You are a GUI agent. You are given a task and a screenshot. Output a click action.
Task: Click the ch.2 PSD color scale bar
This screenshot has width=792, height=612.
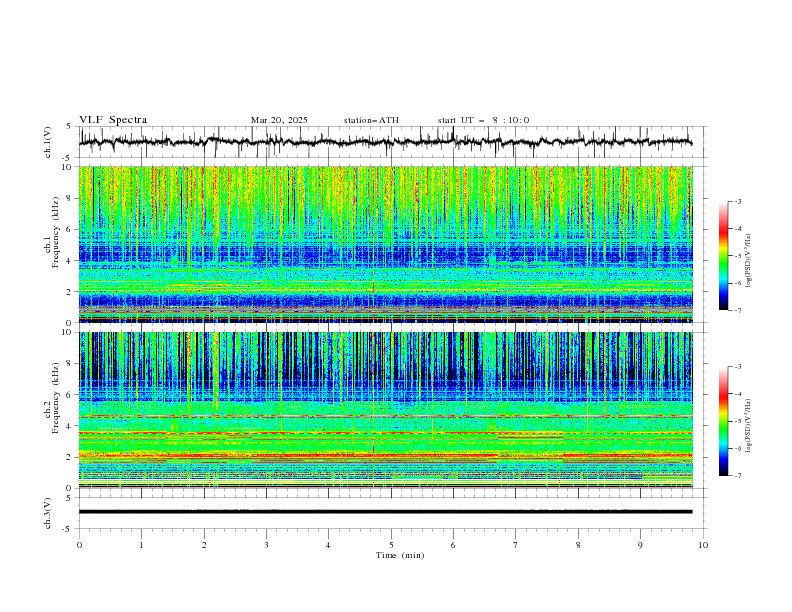(723, 421)
